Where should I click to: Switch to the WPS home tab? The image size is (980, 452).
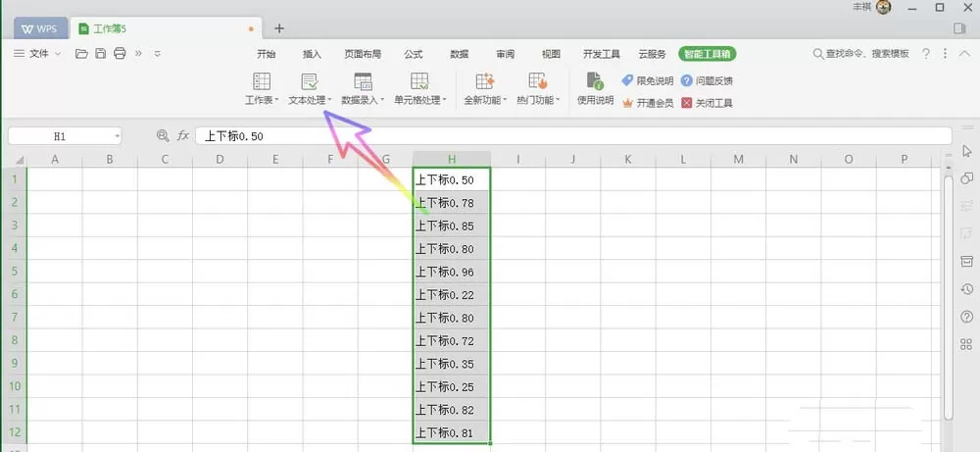click(40, 28)
